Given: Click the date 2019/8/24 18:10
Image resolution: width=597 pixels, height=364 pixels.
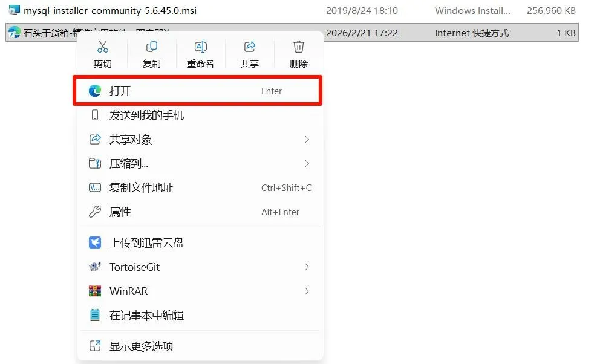Looking at the screenshot, I should pyautogui.click(x=362, y=11).
